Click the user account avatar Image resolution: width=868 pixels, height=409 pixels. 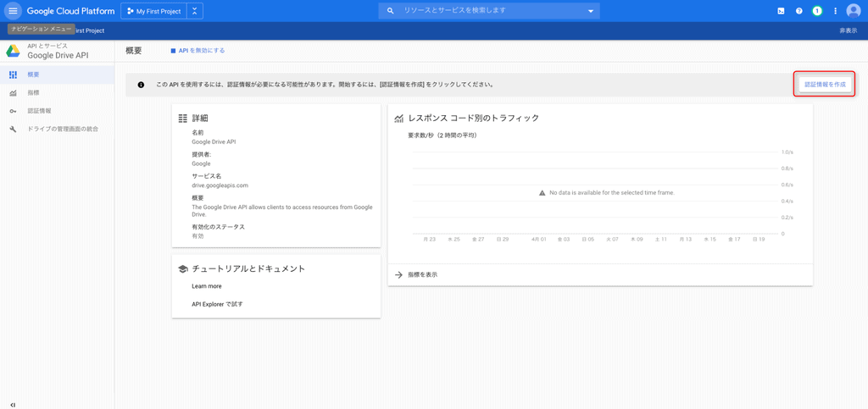point(854,11)
